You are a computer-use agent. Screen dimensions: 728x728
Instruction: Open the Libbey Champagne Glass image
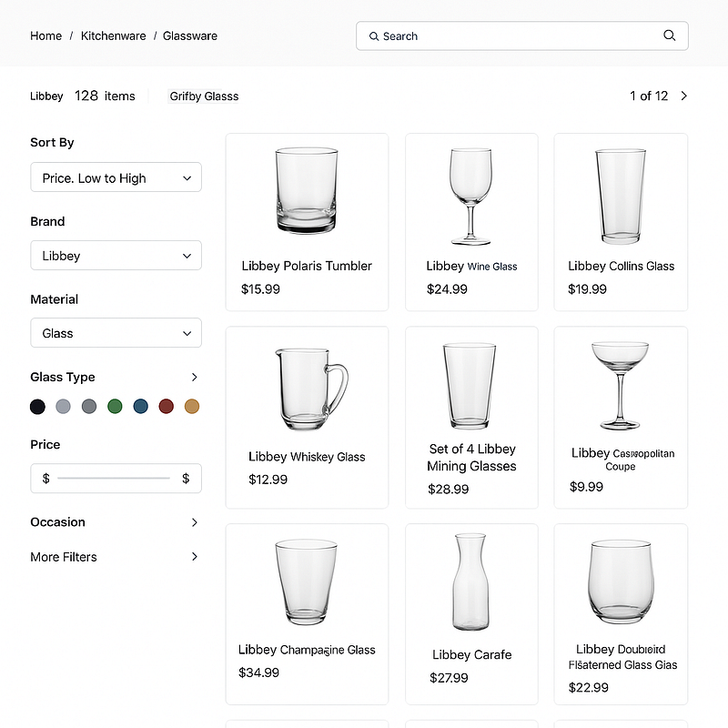[x=306, y=581]
